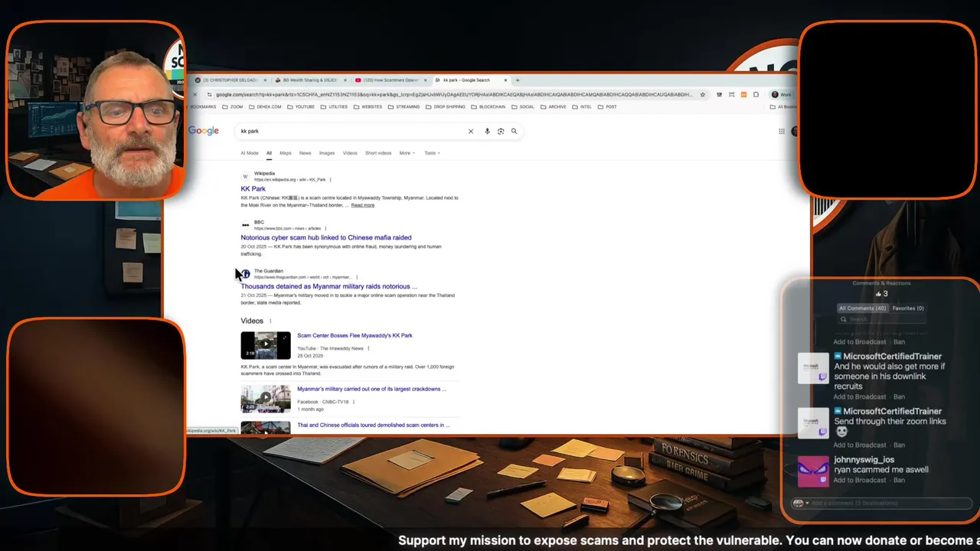Viewport: 980px width, 551px height.
Task: Open SOCIAL bookmarks folder
Action: pos(523,107)
